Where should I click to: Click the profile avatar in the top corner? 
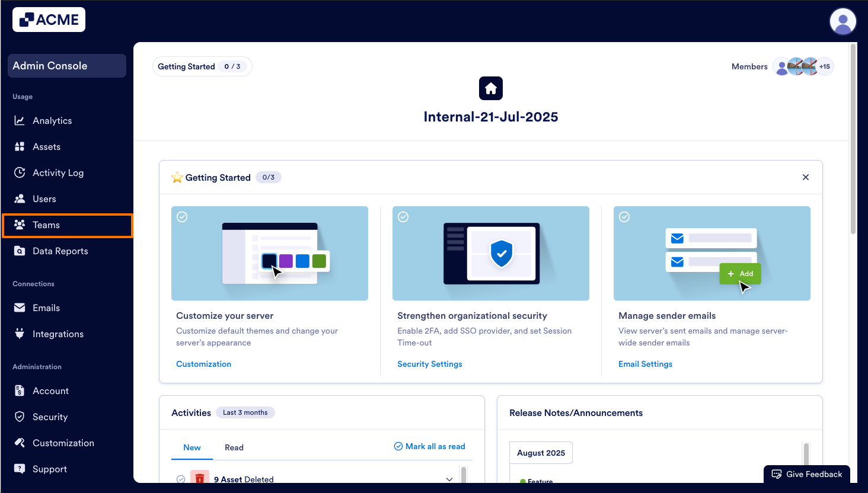click(x=843, y=21)
